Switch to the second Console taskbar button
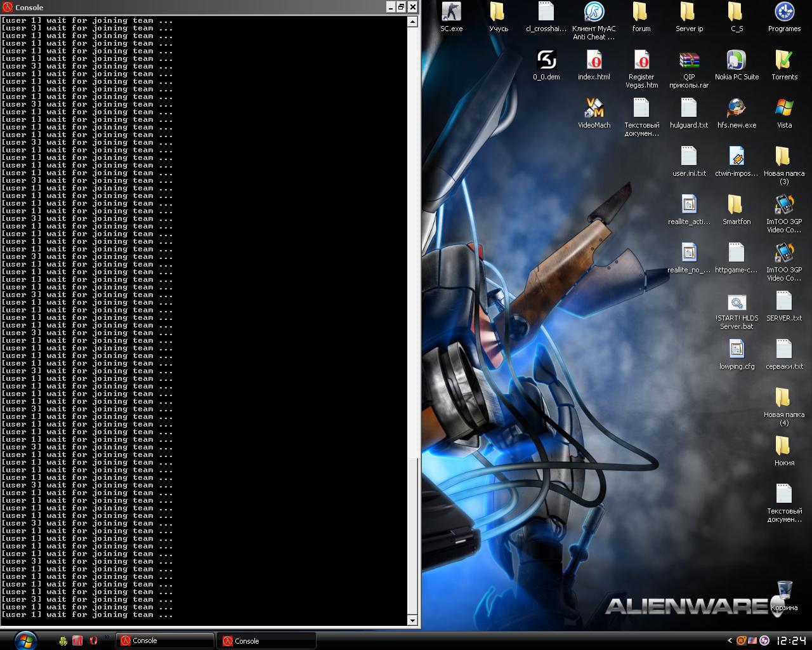 [x=268, y=640]
